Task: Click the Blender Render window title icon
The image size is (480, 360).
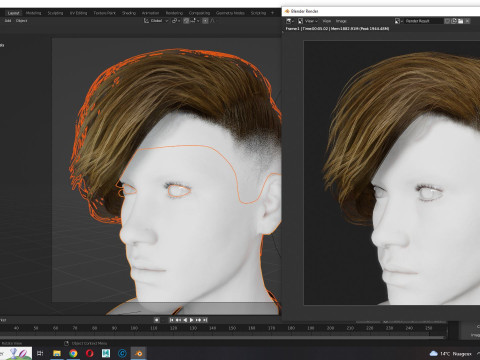Action: (x=287, y=11)
